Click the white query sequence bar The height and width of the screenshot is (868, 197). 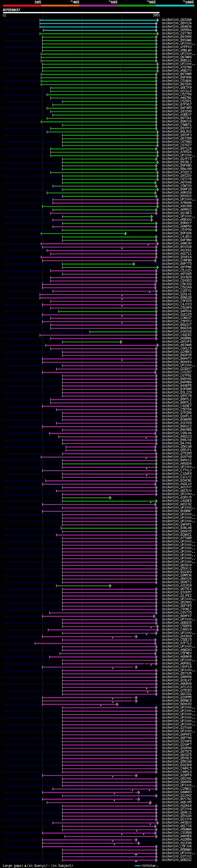click(81, 12)
